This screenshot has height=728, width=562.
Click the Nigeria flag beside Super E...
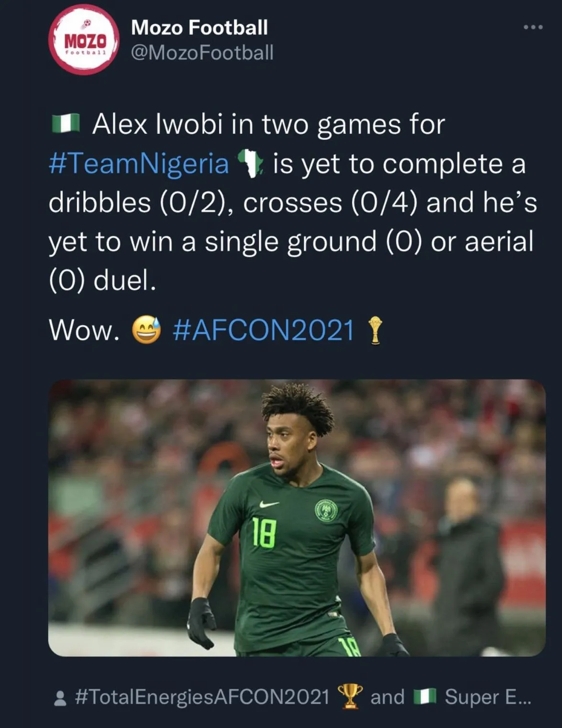coord(425,696)
